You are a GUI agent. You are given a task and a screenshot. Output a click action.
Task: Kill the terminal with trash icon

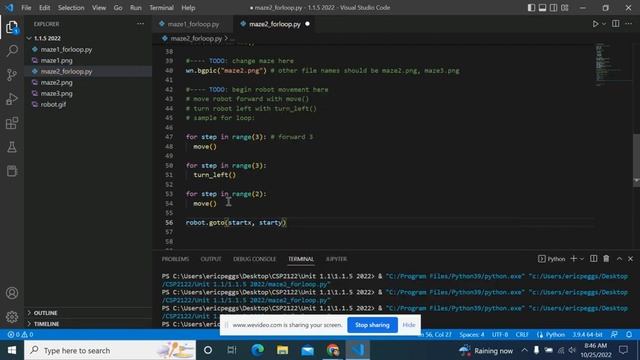pyautogui.click(x=606, y=259)
